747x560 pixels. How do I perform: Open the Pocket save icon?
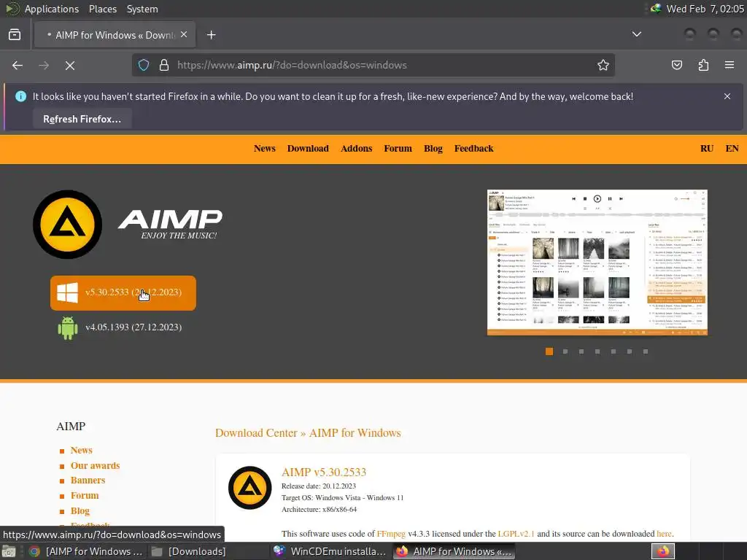click(x=677, y=65)
